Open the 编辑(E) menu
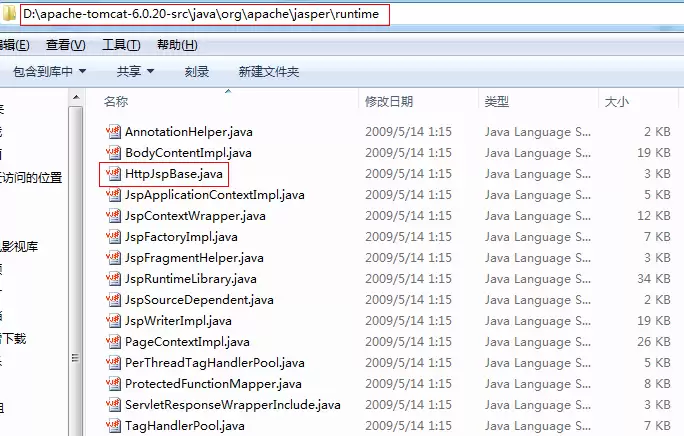The height and width of the screenshot is (436, 684). [x=14, y=45]
